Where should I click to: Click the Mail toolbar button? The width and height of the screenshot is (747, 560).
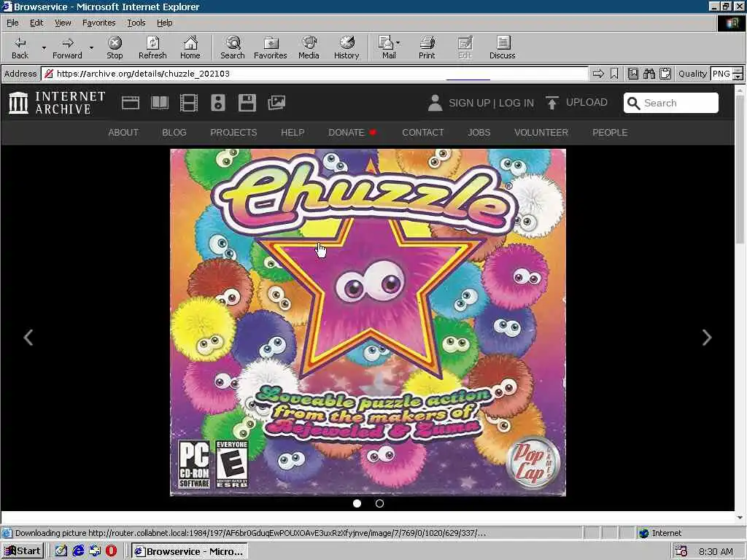pos(389,47)
